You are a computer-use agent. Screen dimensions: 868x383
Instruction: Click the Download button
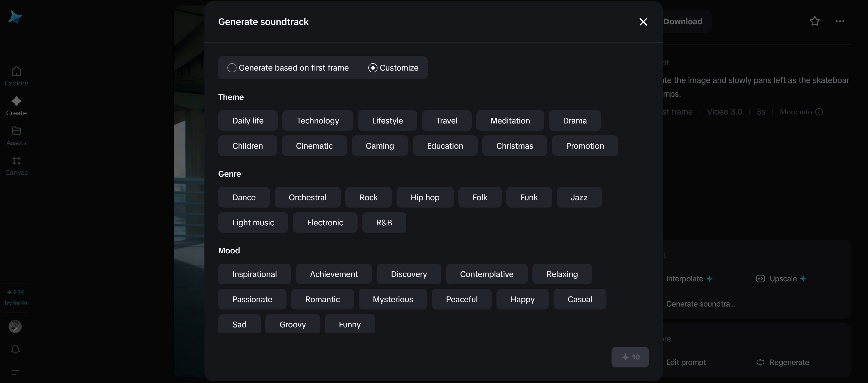click(683, 21)
